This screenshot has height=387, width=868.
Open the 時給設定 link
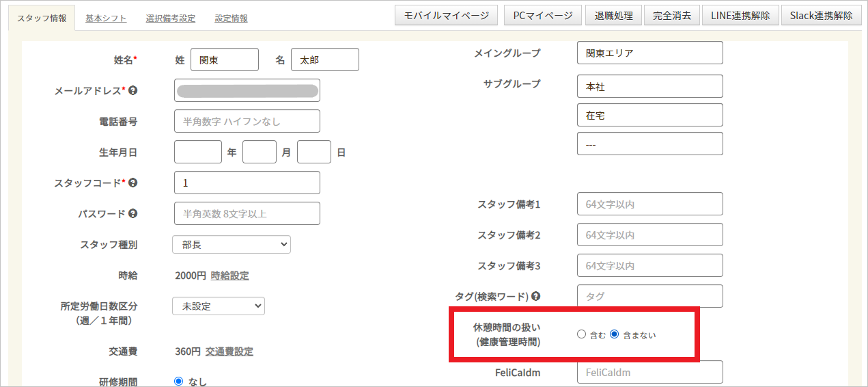pos(229,276)
